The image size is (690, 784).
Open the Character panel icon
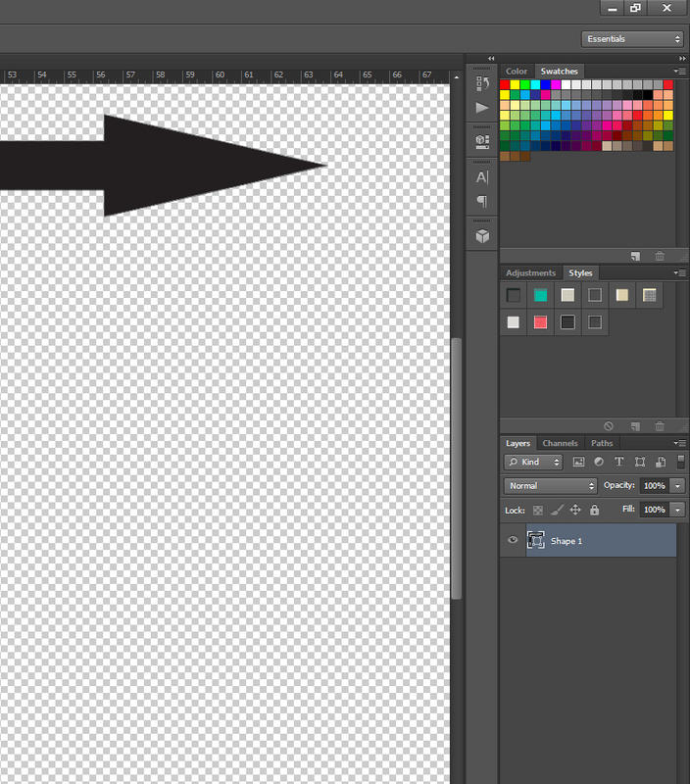(x=482, y=177)
